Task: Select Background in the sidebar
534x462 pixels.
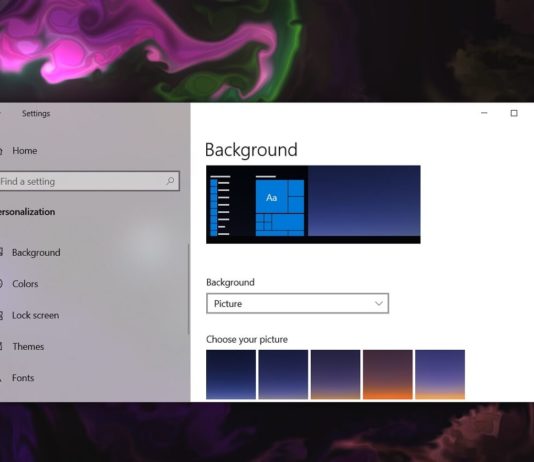Action: 36,253
